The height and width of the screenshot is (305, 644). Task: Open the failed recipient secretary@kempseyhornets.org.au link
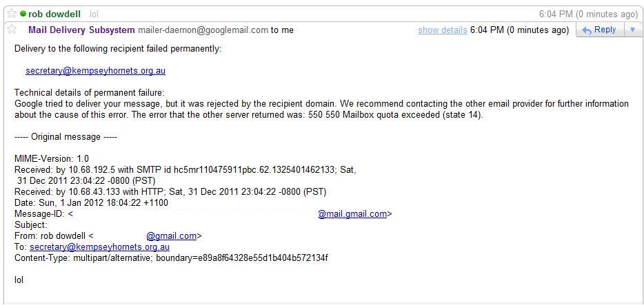(95, 71)
